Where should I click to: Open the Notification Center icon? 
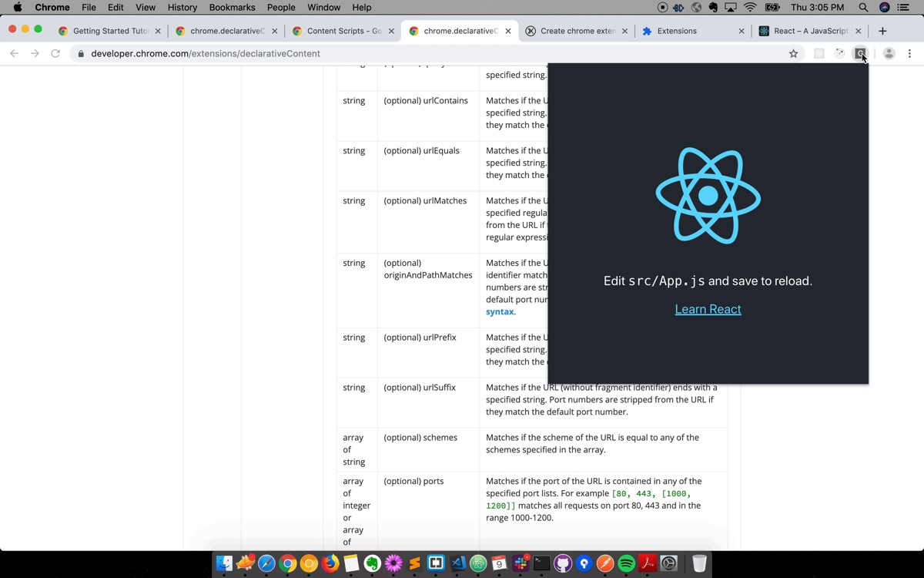[904, 8]
